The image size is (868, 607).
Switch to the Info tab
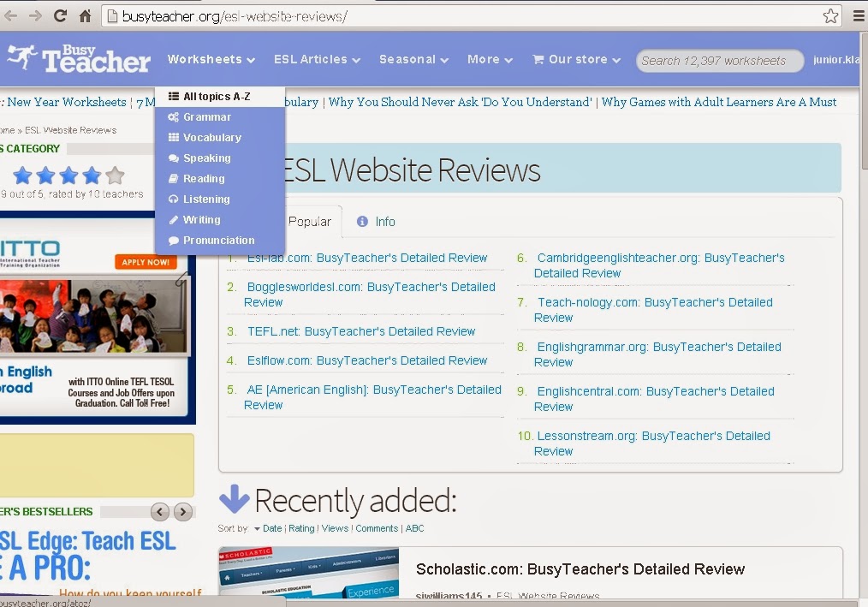coord(377,222)
